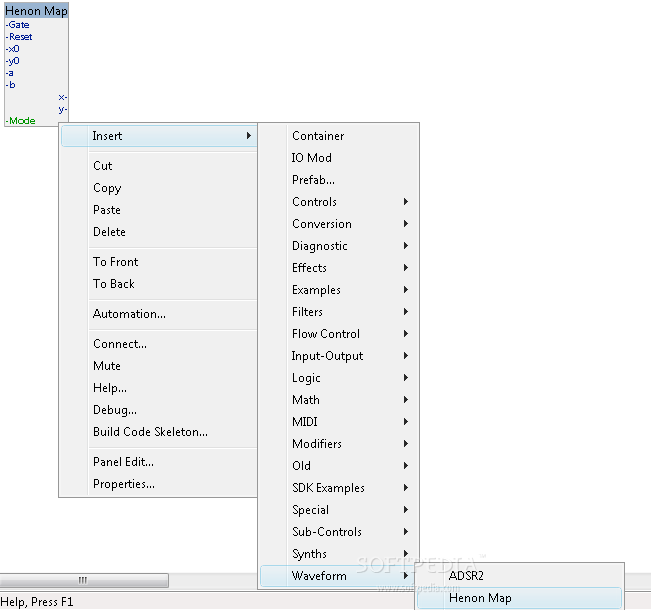Image resolution: width=651 pixels, height=610 pixels.
Task: Click To Front menu entry
Action: click(x=159, y=262)
